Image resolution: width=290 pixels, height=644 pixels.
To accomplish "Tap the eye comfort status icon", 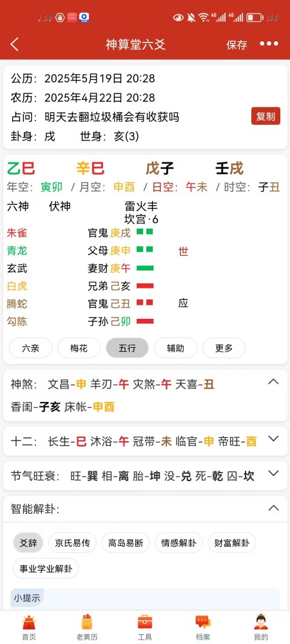I will coord(179,17).
